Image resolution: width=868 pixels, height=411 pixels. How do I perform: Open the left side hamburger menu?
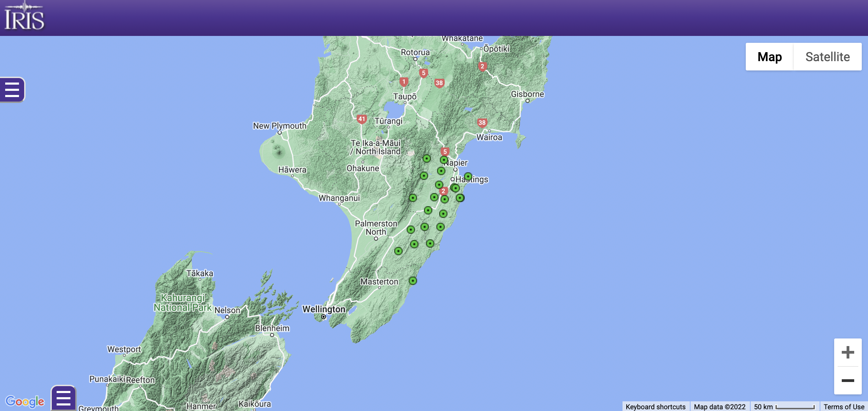(12, 90)
